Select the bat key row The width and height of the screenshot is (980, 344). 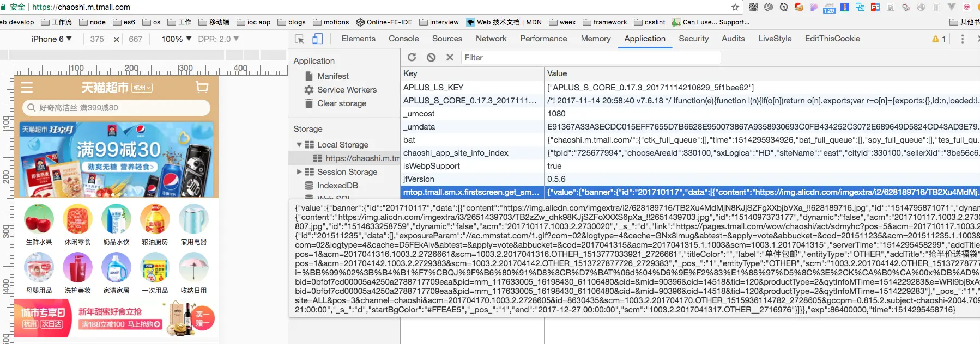(690, 140)
